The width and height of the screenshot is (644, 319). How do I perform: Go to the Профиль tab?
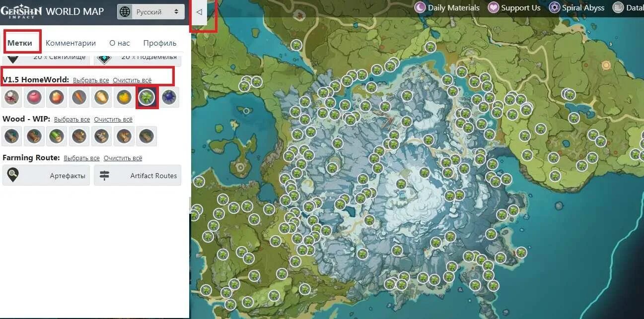160,43
